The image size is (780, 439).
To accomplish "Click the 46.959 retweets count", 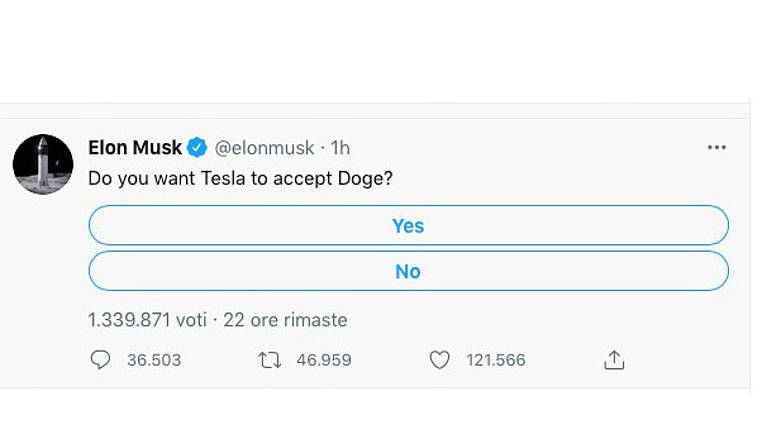I will (x=324, y=360).
